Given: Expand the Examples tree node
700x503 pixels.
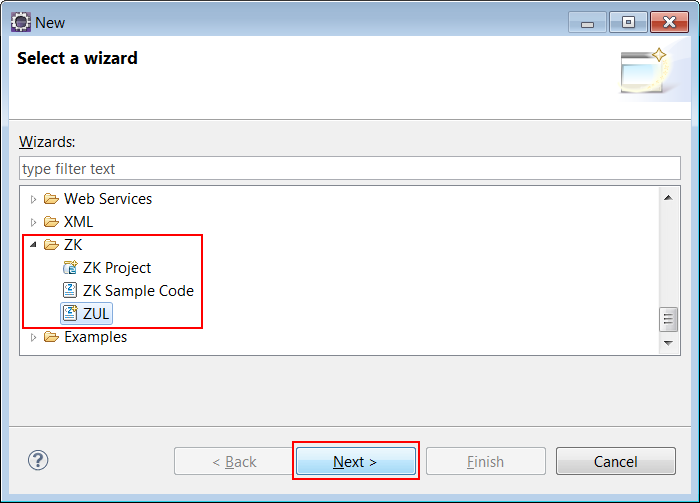Looking at the screenshot, I should click(x=33, y=337).
